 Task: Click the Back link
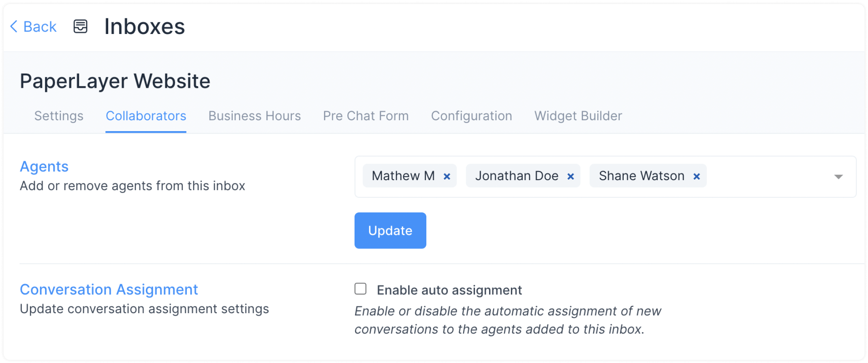[x=39, y=27]
